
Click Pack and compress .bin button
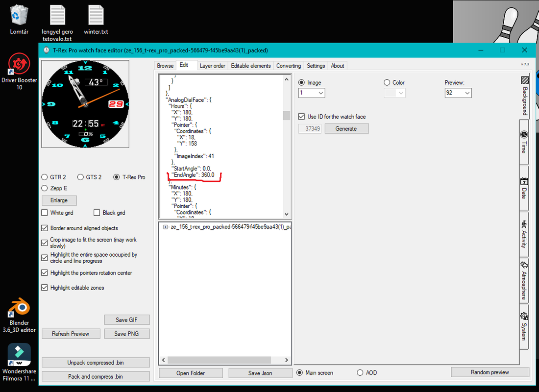coord(96,376)
